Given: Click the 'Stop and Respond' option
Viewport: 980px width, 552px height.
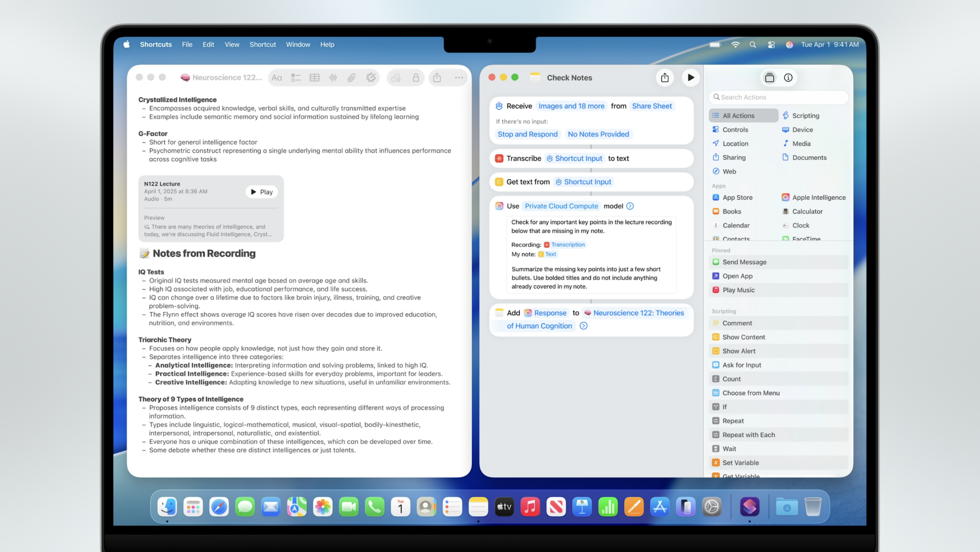Looking at the screenshot, I should pos(527,134).
